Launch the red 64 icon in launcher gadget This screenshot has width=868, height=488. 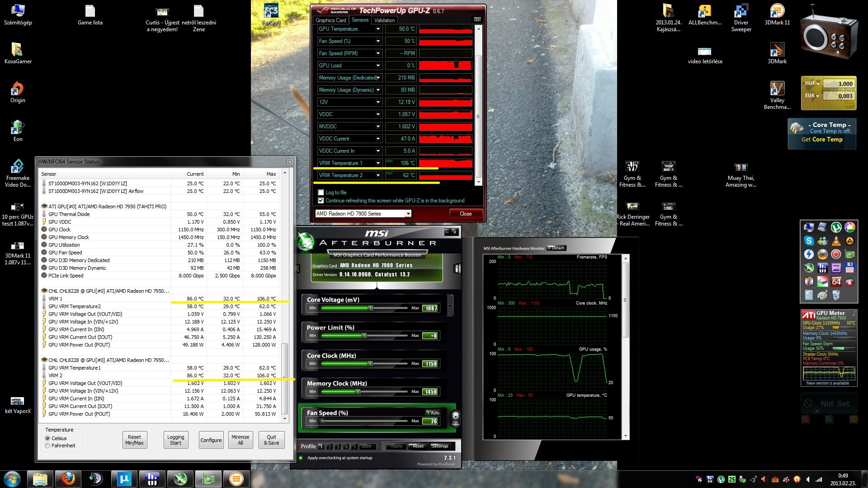pos(836,282)
